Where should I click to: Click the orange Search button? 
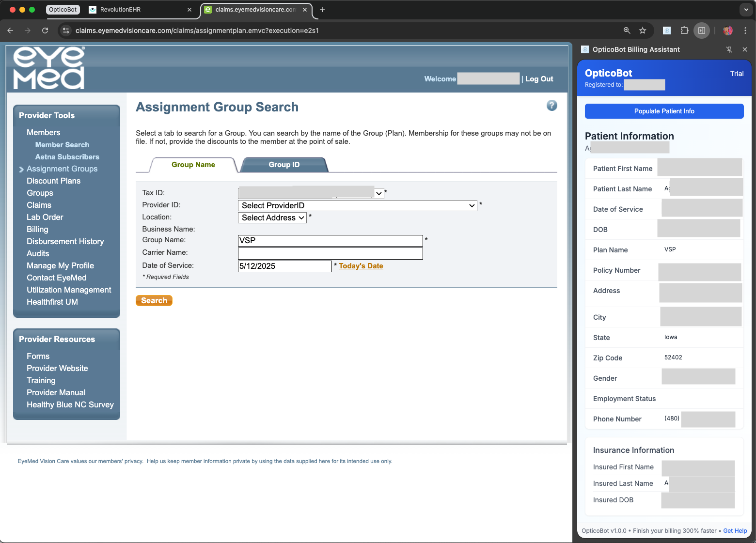154,300
